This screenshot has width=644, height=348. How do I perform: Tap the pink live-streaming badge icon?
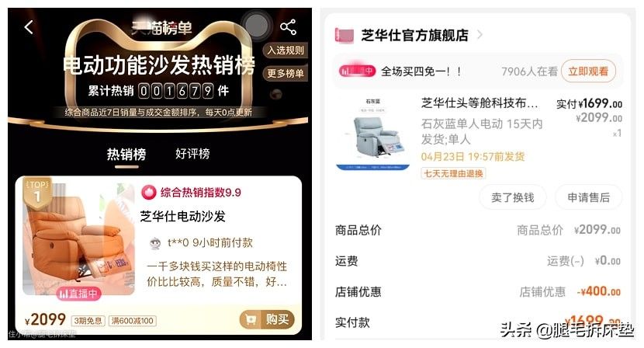coord(356,71)
